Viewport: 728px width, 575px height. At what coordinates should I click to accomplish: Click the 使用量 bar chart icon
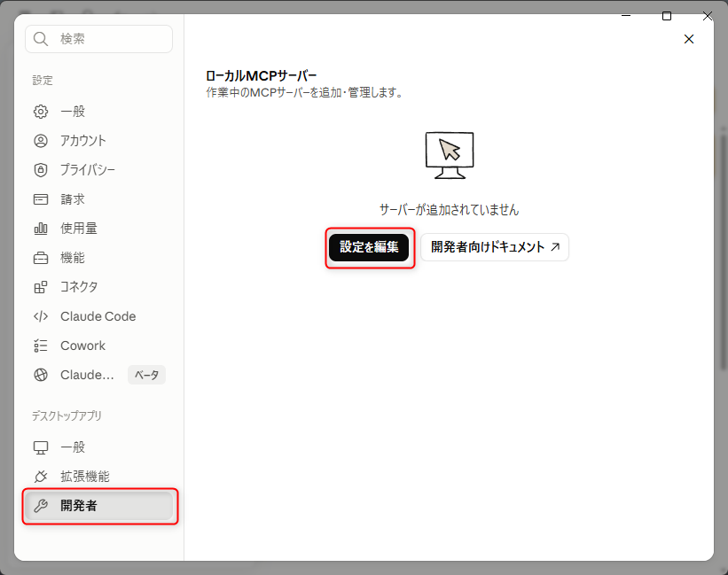(x=41, y=229)
